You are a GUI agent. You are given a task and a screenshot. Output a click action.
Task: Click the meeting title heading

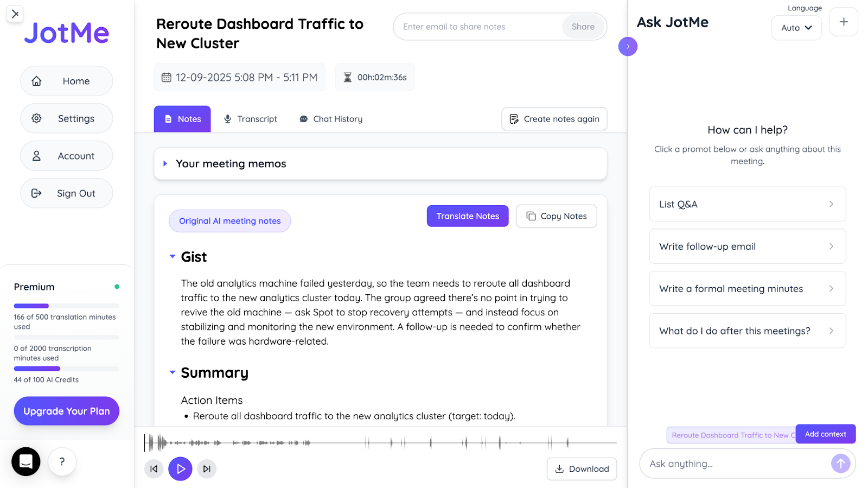[x=260, y=34]
